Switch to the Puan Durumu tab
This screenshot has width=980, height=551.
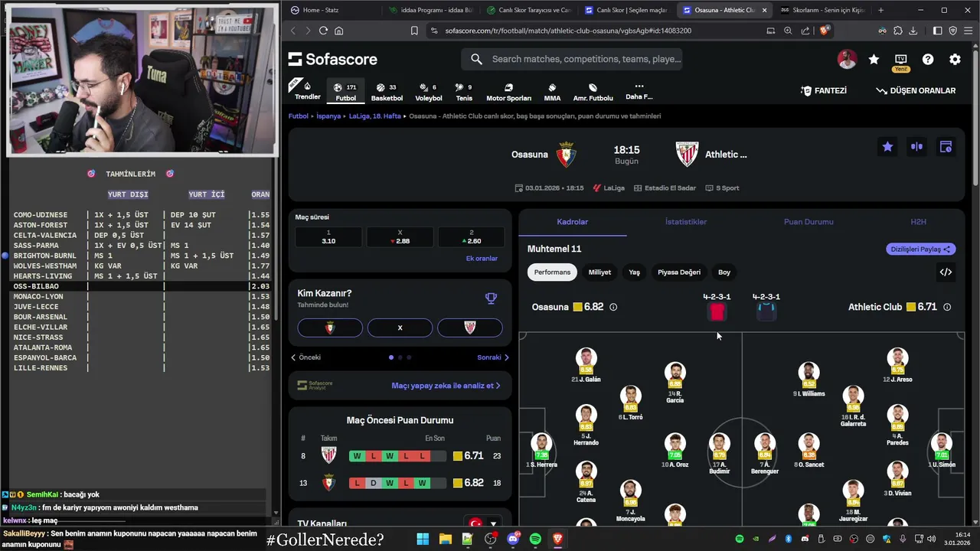808,222
